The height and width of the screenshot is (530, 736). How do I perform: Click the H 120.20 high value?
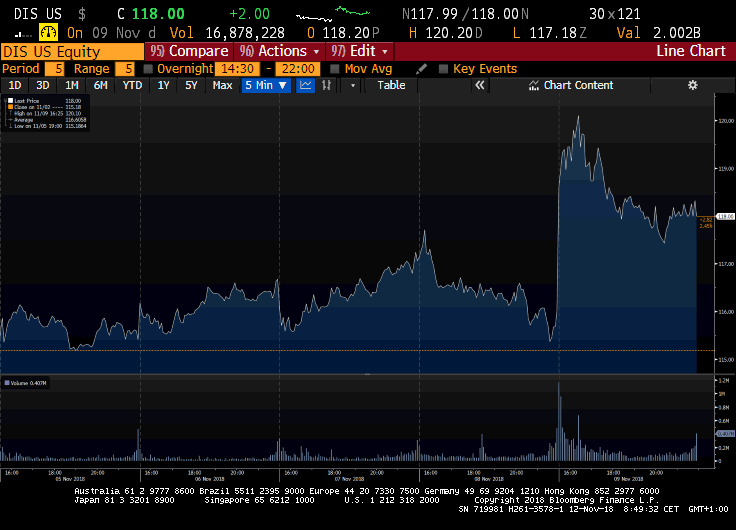445,33
